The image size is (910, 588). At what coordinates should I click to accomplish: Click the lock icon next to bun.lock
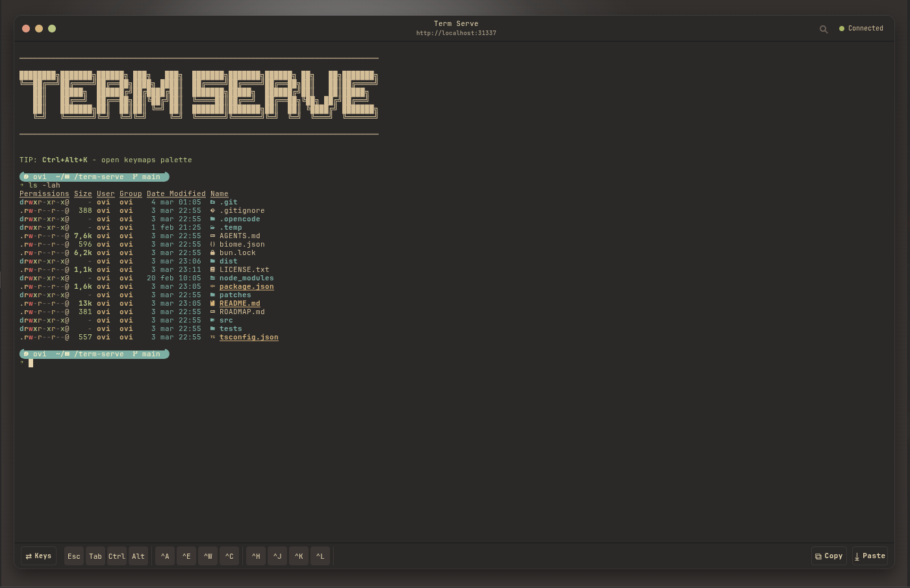point(212,252)
